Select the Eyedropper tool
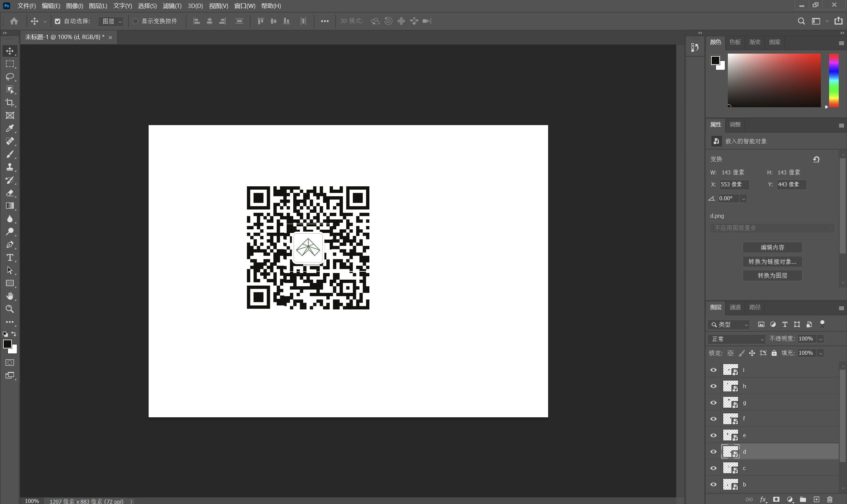This screenshot has height=504, width=847. tap(10, 128)
